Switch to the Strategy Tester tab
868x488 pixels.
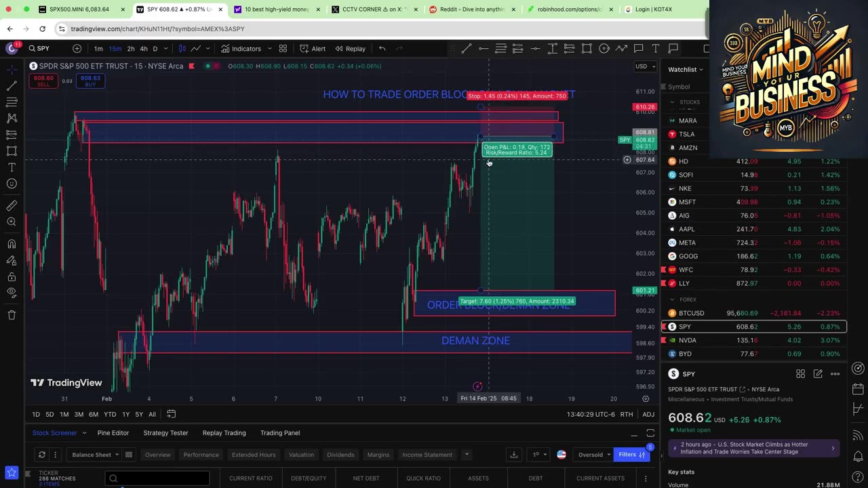point(165,433)
